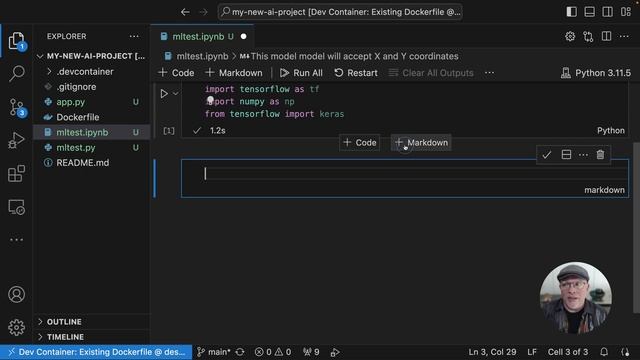This screenshot has height=360, width=640.
Task: Restart the notebook kernel
Action: point(356,73)
